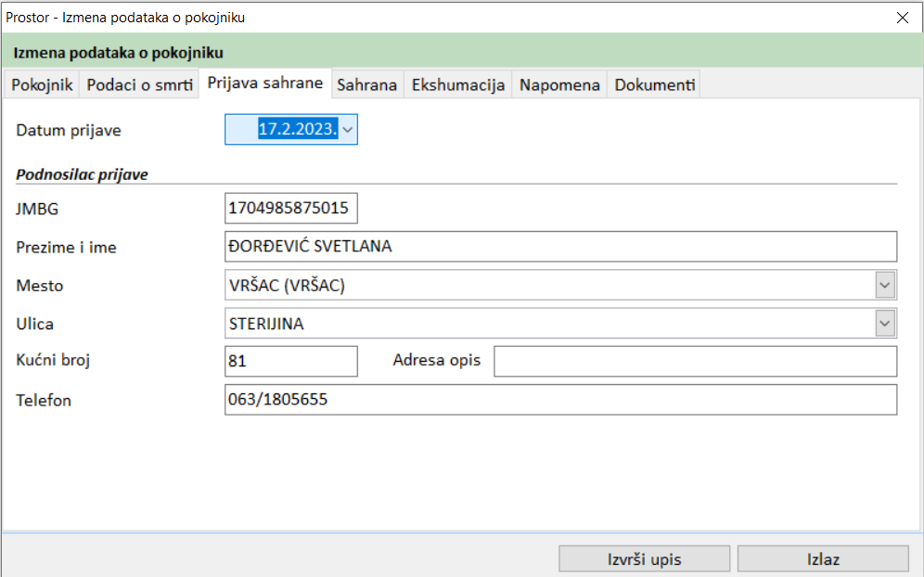Click the JMBG input field

(x=290, y=209)
